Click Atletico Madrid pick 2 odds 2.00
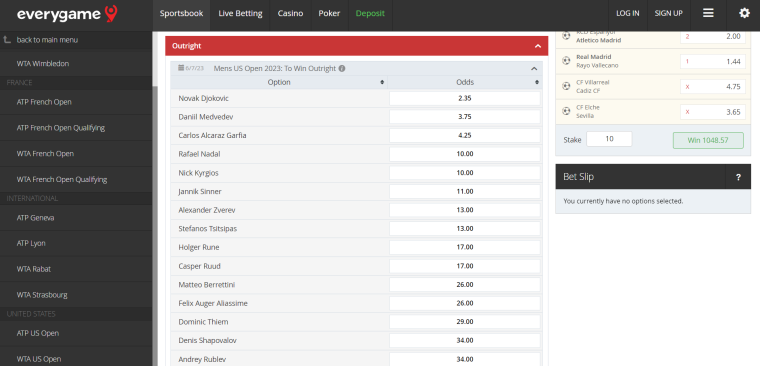Viewport: 760px width, 366px height. click(712, 36)
